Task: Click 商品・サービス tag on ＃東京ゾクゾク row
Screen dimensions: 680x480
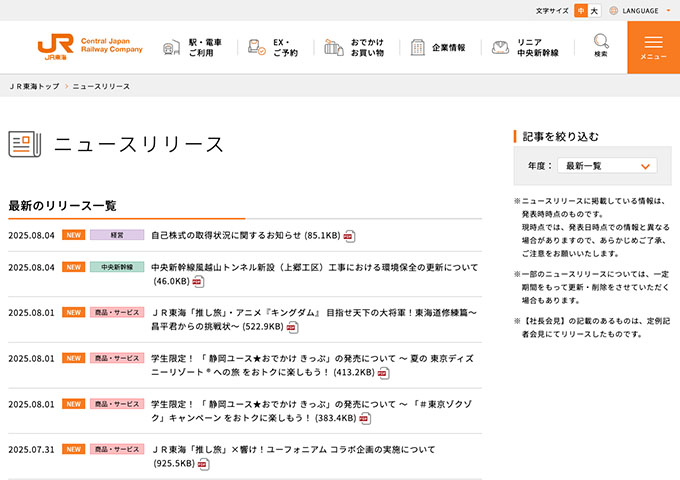Action: point(117,404)
